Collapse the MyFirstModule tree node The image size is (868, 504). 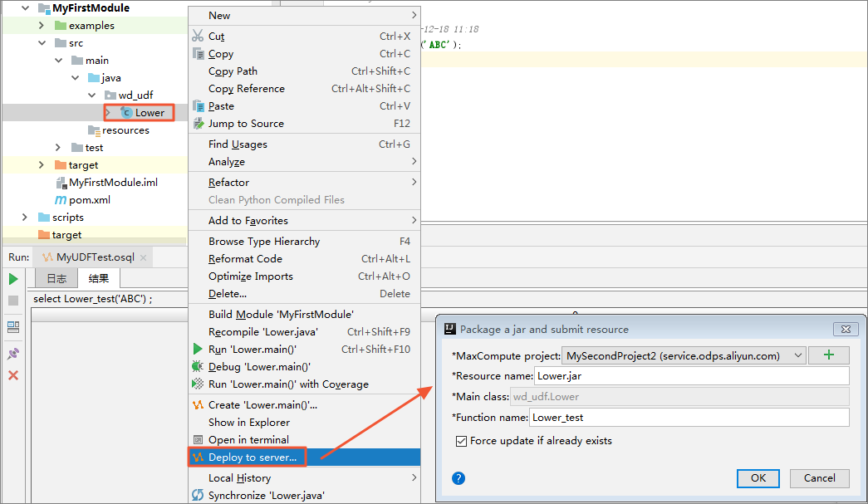click(25, 7)
